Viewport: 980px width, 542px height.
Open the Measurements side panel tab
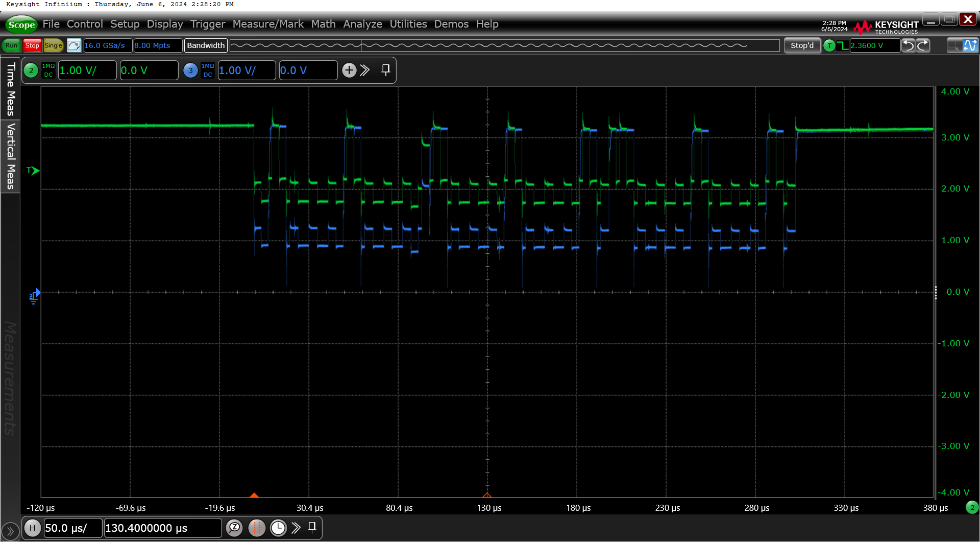(10, 379)
